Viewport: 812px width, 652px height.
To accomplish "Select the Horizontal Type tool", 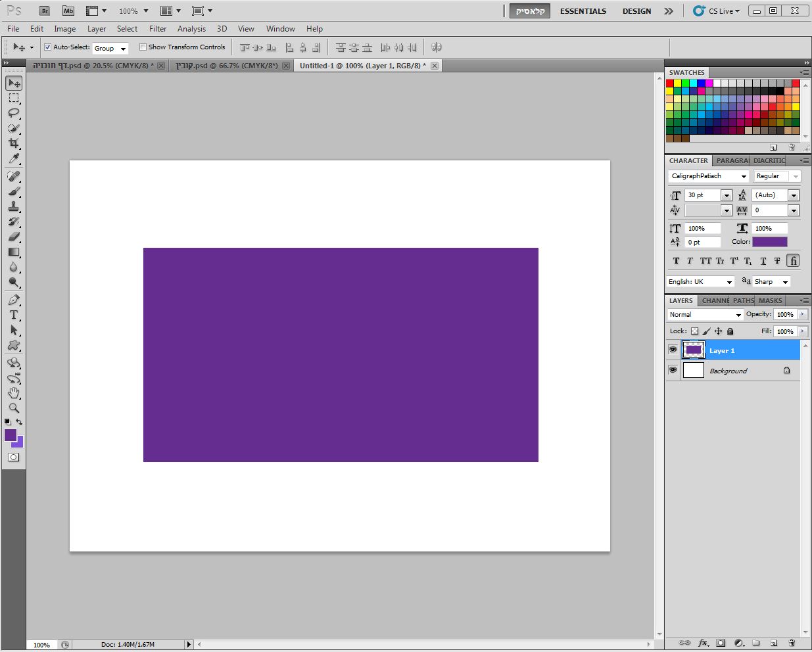I will [x=14, y=315].
